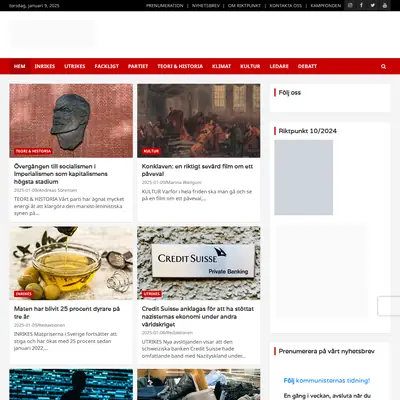Viewport: 400px width, 400px height.
Task: Open the conclave painting article thumbnail
Action: (x=199, y=121)
